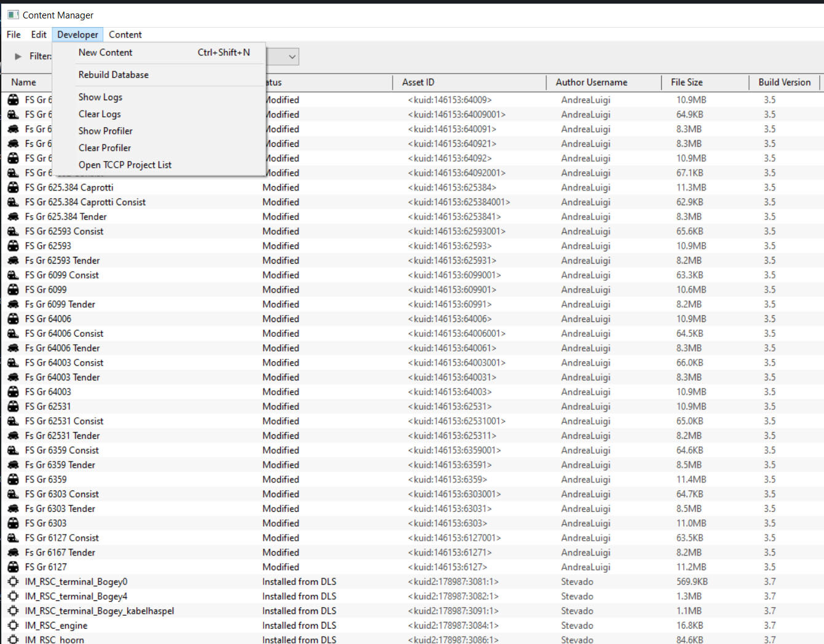Viewport: 824px width, 644px height.
Task: Select the Fs Gr 6359 Tender row name
Action: (x=60, y=465)
